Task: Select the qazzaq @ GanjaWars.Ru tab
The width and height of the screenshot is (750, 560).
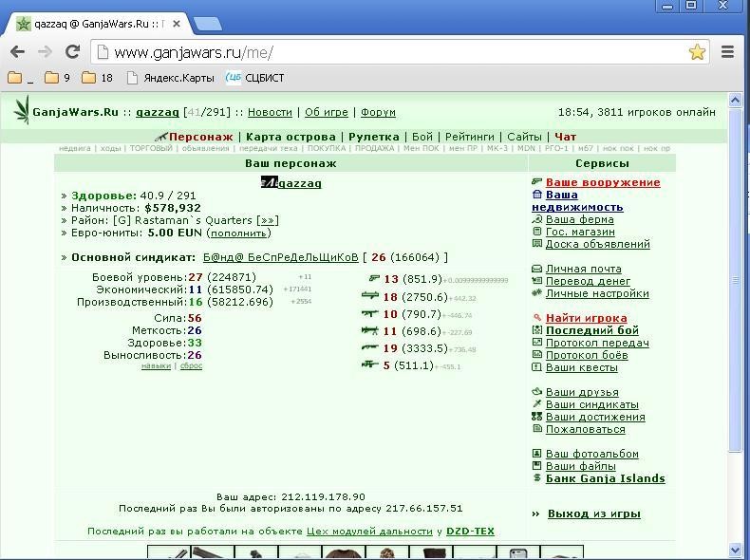Action: (98, 24)
